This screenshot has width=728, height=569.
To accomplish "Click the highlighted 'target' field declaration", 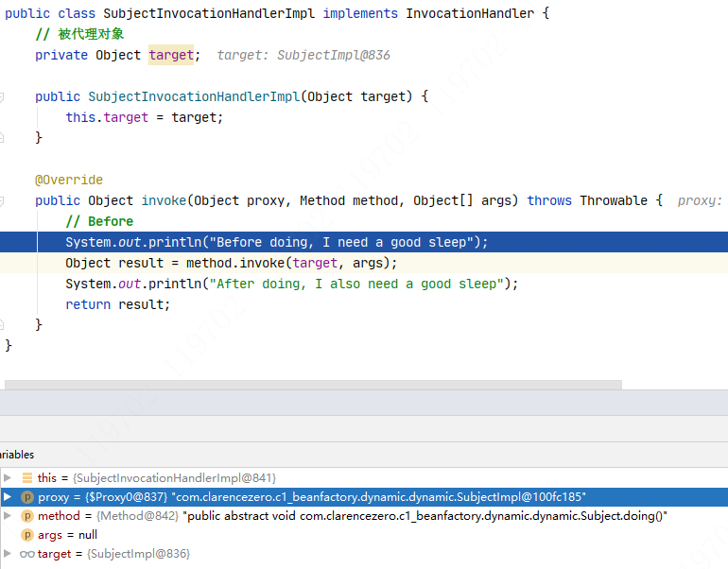I will pos(171,55).
